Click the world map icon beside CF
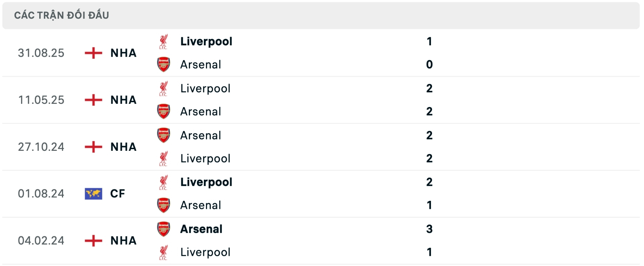644x266 pixels. 93,193
